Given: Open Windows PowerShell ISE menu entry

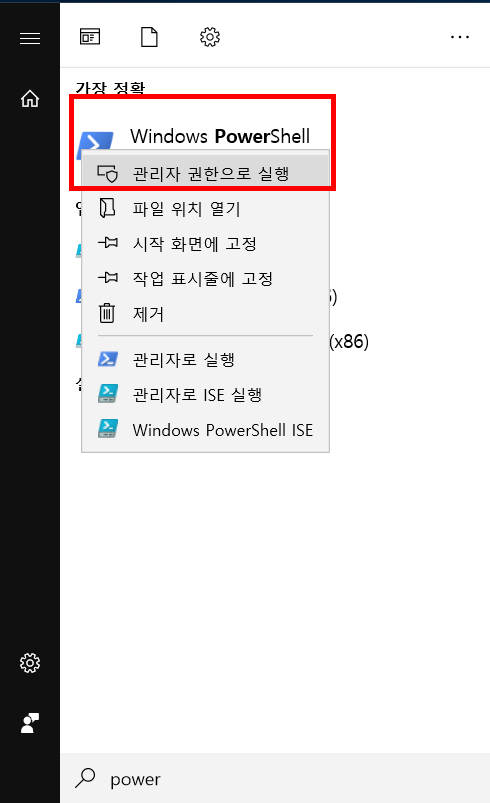Looking at the screenshot, I should 205,430.
